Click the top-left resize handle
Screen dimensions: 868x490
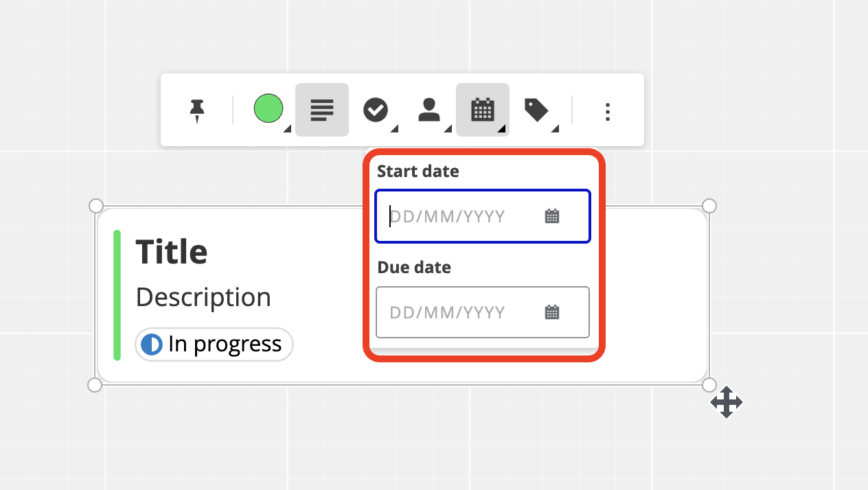tap(96, 206)
